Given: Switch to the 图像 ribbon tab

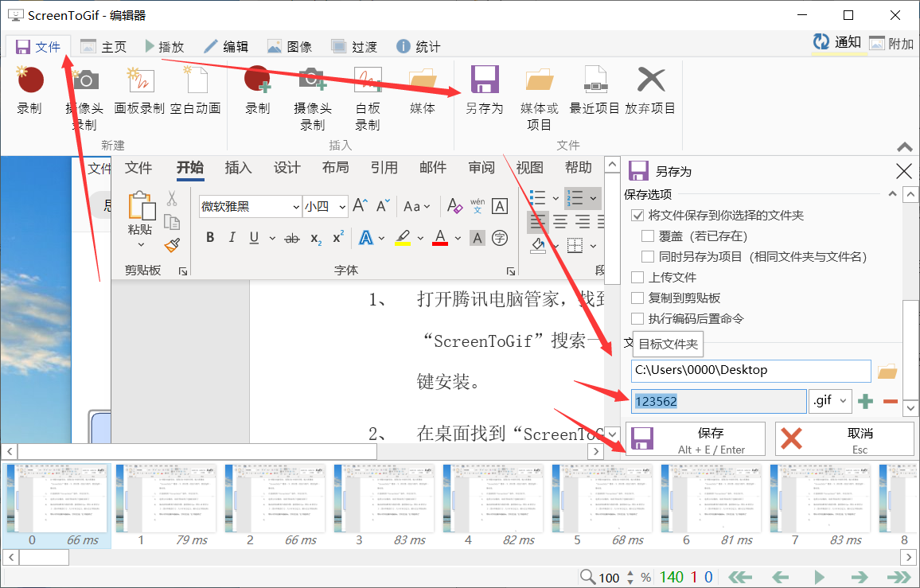Looking at the screenshot, I should [x=289, y=46].
